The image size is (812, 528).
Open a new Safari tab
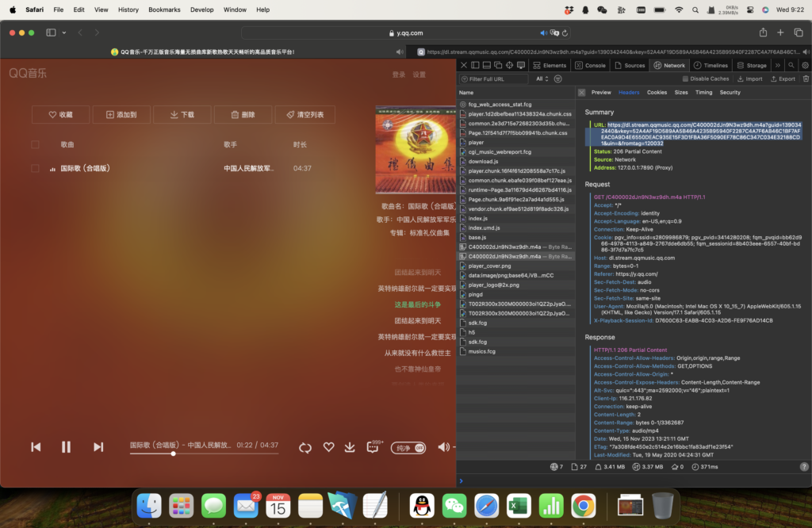pyautogui.click(x=780, y=33)
